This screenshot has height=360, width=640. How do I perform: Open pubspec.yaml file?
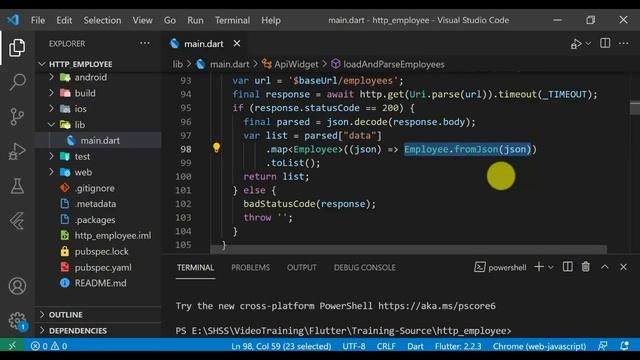pyautogui.click(x=103, y=267)
